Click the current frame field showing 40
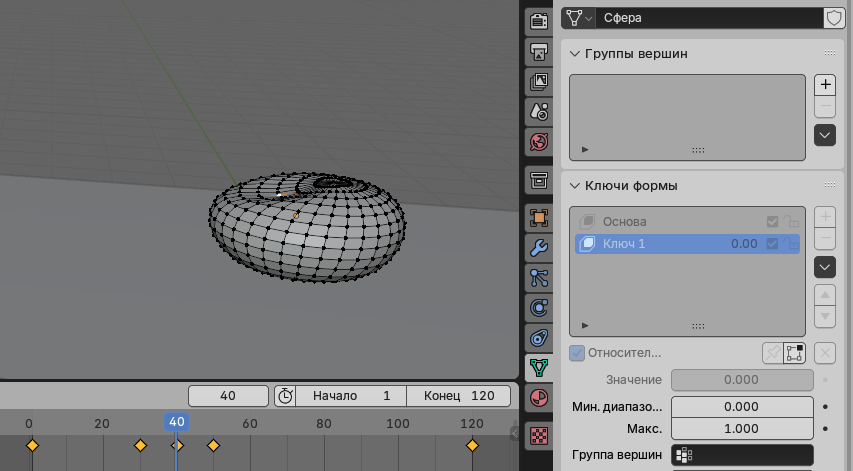 [x=228, y=396]
